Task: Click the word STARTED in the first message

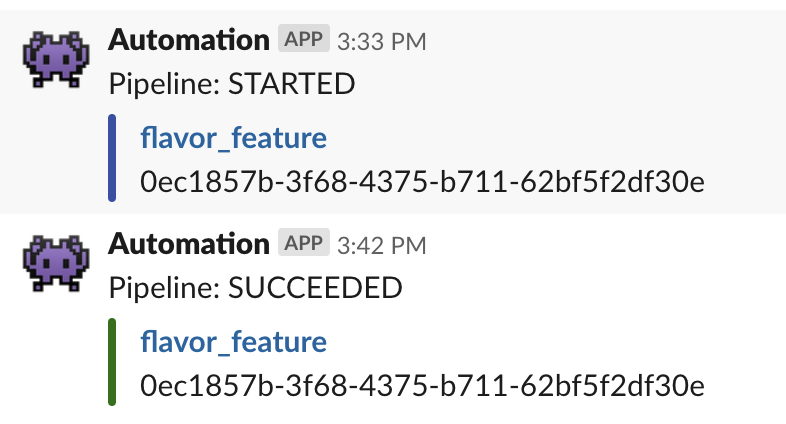Action: (x=292, y=84)
